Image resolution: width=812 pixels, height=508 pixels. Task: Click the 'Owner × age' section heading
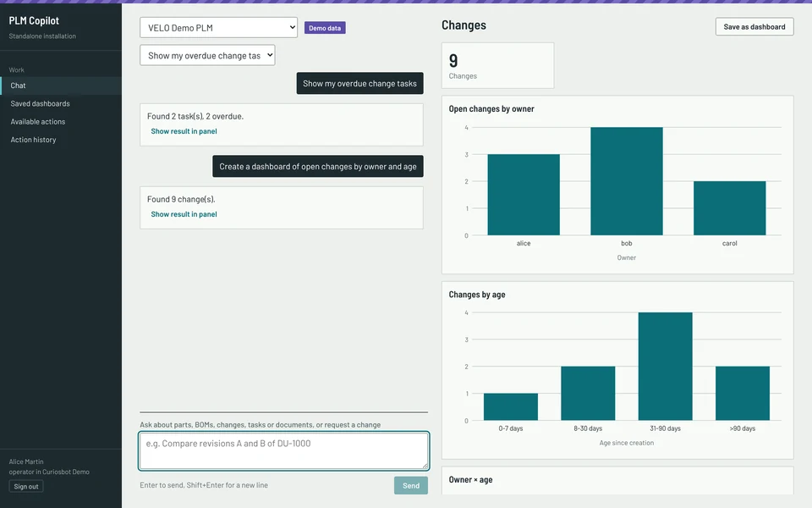coord(471,480)
